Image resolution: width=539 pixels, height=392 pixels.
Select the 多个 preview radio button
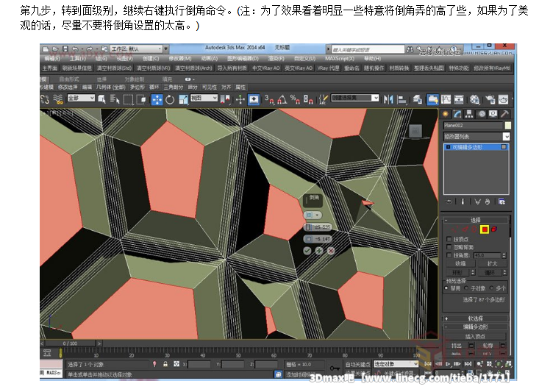click(x=492, y=288)
